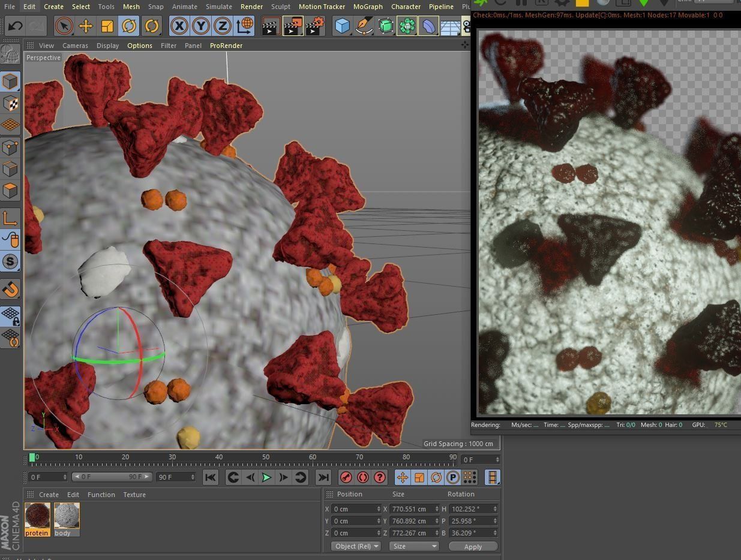Image resolution: width=741 pixels, height=560 pixels.
Task: Open material manager Texture menu
Action: pyautogui.click(x=134, y=495)
